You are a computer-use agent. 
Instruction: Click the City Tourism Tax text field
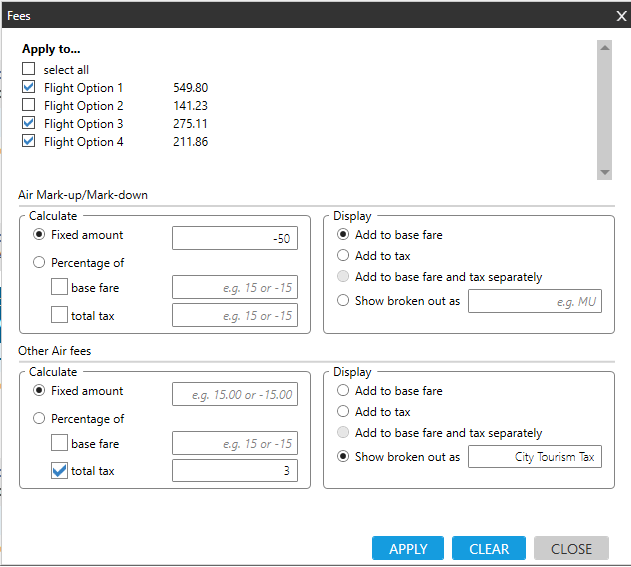(x=535, y=457)
